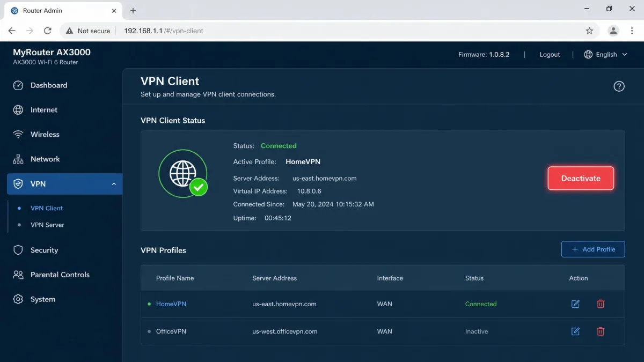Viewport: 644px width, 362px height.
Task: Open the browser profile avatar icon
Action: click(613, 31)
